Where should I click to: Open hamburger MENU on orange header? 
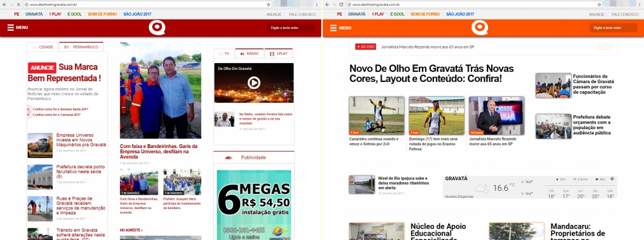[340, 28]
